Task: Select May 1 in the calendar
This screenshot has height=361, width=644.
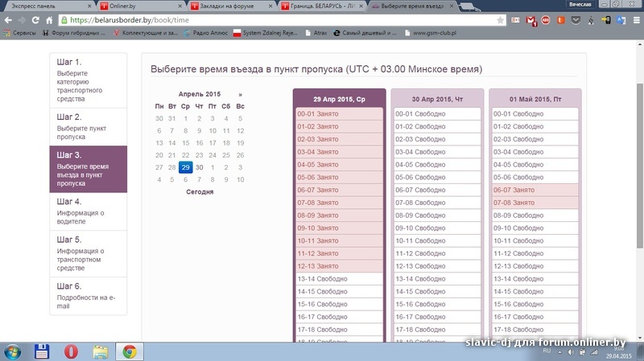Action: [x=213, y=167]
